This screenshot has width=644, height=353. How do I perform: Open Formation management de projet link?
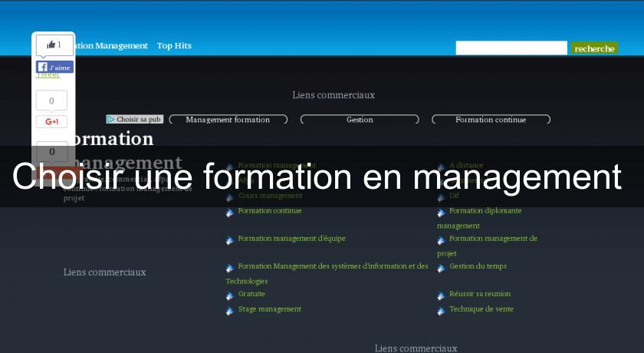click(x=487, y=246)
